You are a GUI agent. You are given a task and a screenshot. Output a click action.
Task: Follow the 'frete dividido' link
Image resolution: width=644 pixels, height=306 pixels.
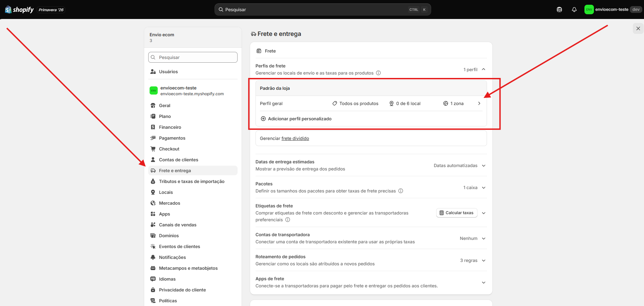pyautogui.click(x=295, y=138)
